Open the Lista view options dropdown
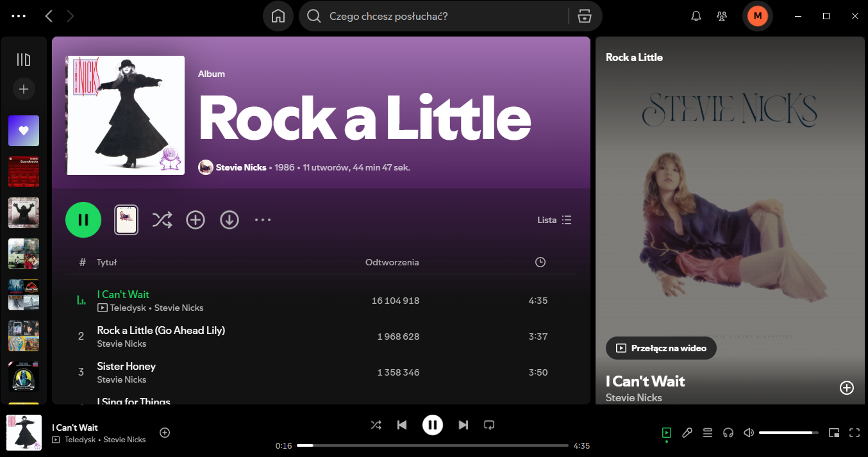868x457 pixels. [555, 220]
